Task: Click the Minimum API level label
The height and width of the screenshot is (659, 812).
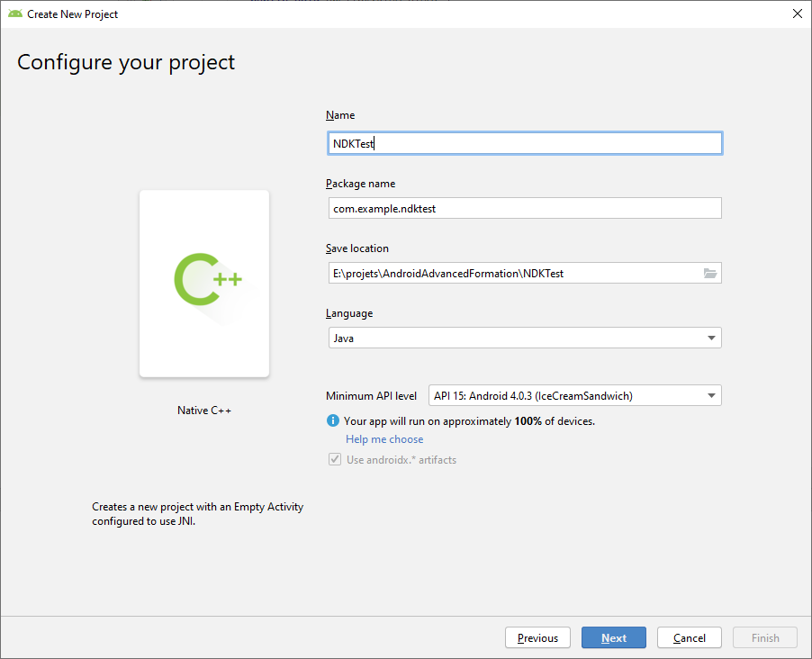Action: tap(371, 395)
